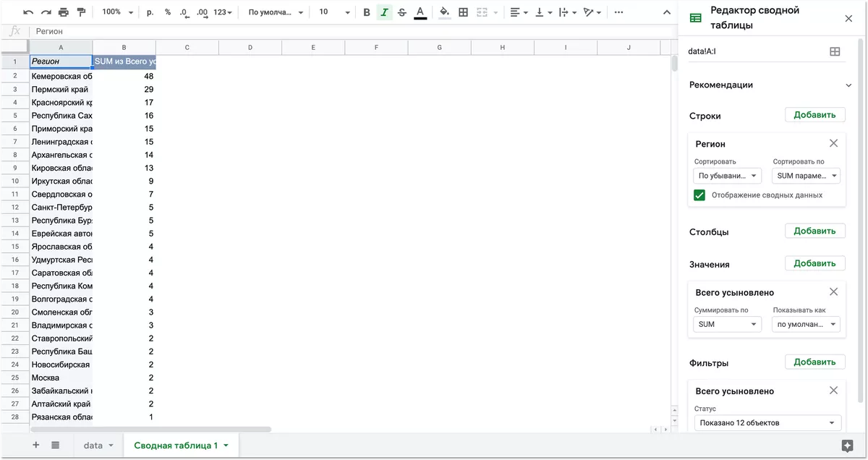
Task: Open the text color picker
Action: [x=420, y=12]
